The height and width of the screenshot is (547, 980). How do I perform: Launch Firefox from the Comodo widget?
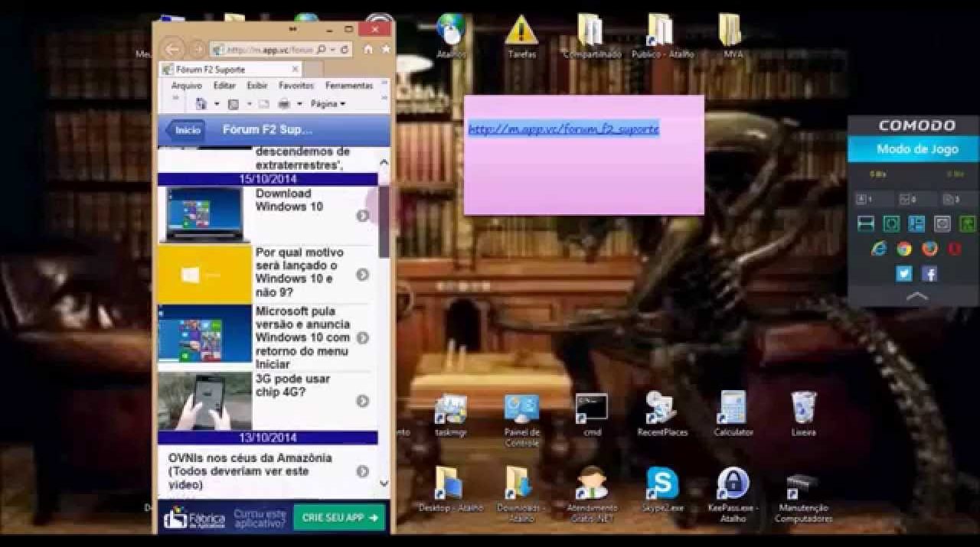(929, 249)
